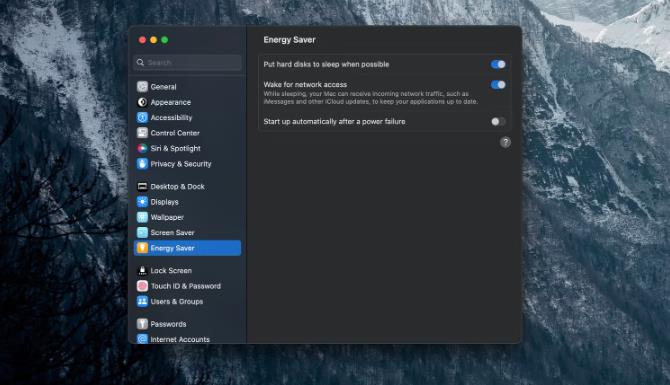Click the magnifying glass search icon
The width and height of the screenshot is (670, 385).
pos(140,62)
